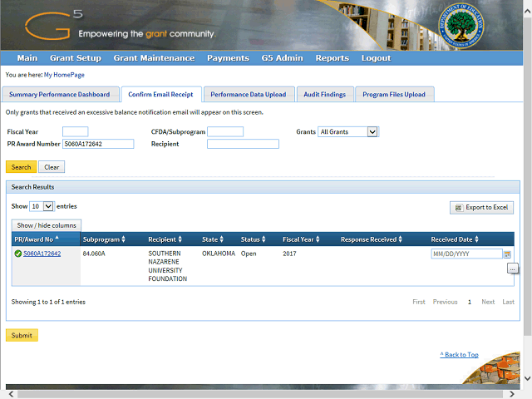
Task: Click the Department of Education seal logo
Action: [x=461, y=26]
